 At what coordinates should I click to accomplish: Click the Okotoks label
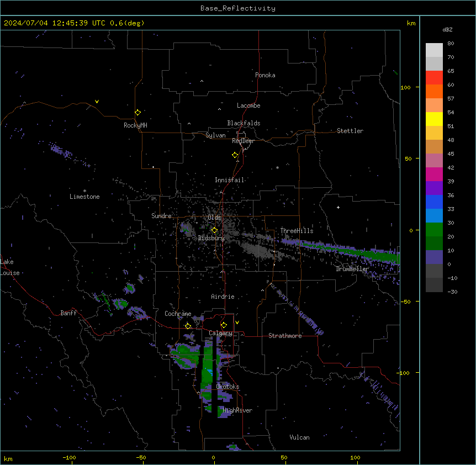click(228, 387)
